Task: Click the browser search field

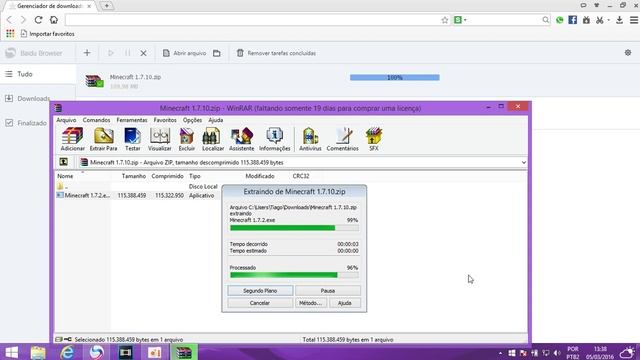Action: tap(504, 20)
